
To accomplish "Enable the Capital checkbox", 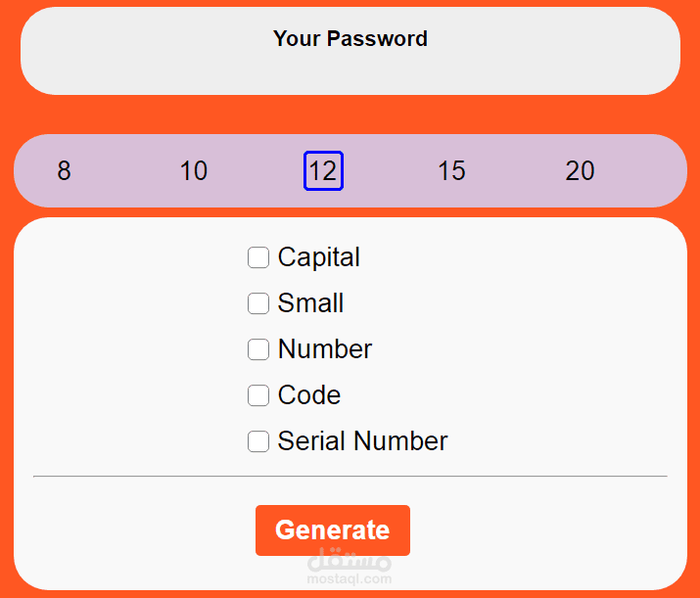I will [x=258, y=257].
